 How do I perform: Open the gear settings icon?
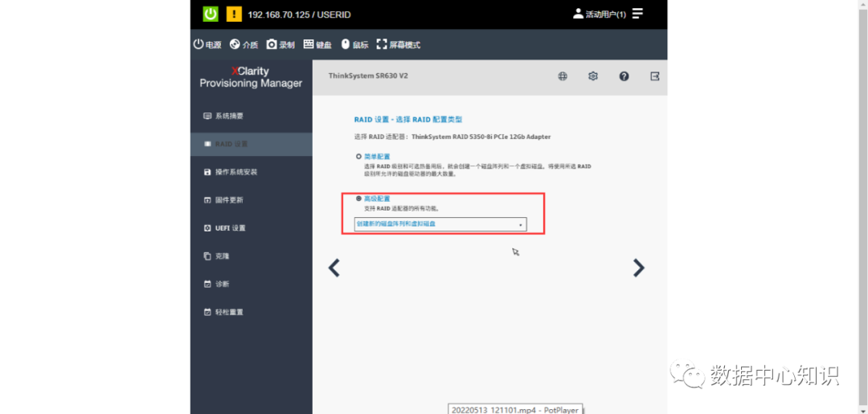(x=593, y=76)
